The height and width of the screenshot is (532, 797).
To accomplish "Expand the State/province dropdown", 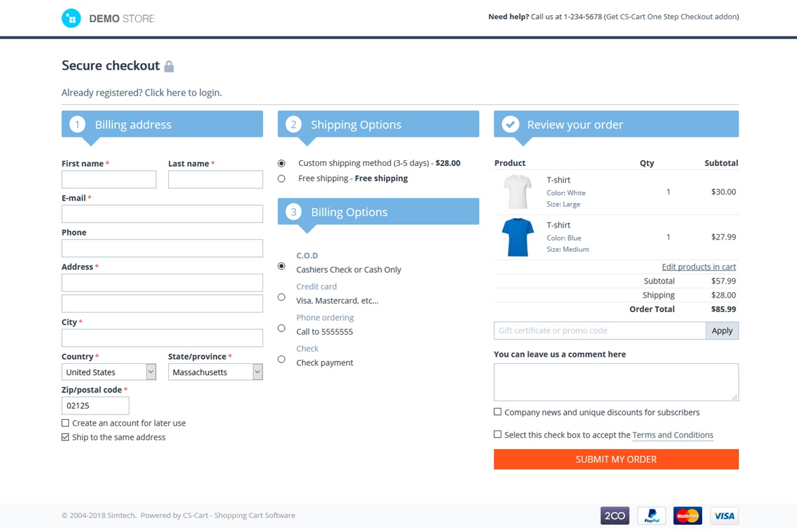I will [215, 372].
